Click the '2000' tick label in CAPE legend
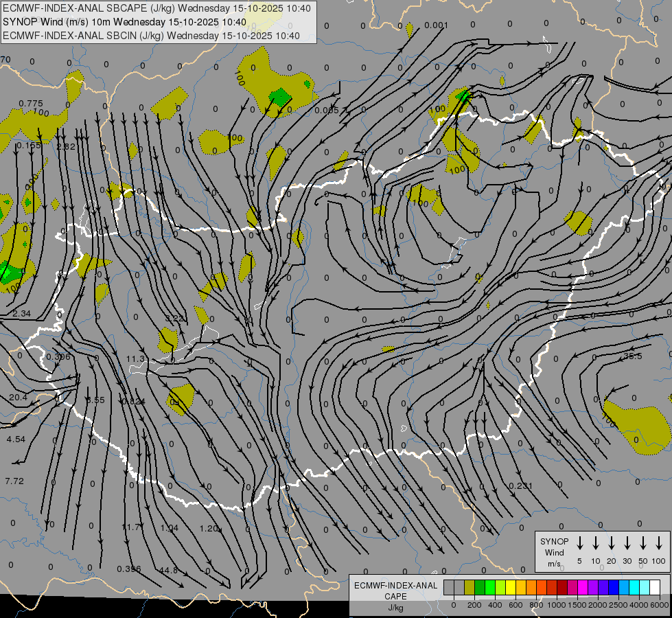The image size is (672, 618). (x=598, y=605)
